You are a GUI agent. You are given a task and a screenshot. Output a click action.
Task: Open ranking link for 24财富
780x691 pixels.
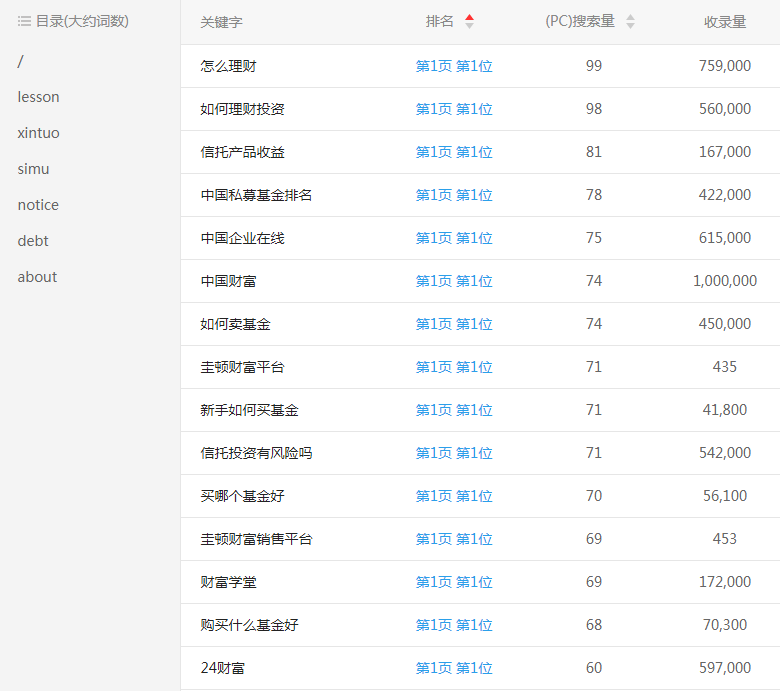tap(454, 668)
